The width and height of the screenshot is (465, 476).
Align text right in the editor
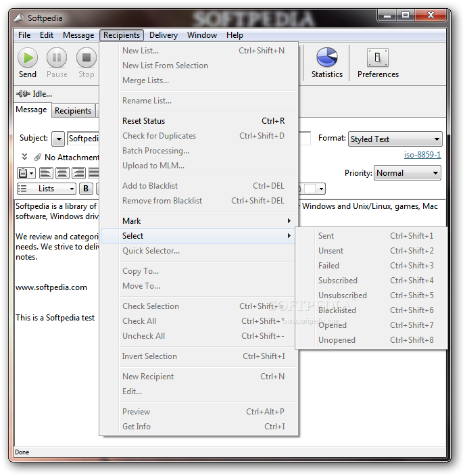tap(78, 173)
